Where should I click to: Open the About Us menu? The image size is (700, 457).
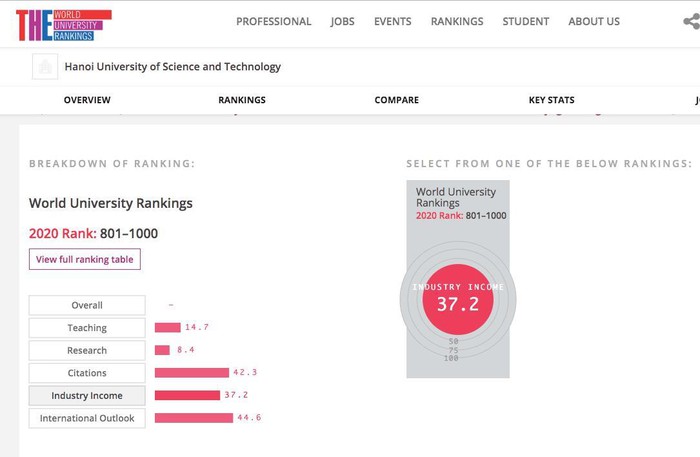coord(594,21)
